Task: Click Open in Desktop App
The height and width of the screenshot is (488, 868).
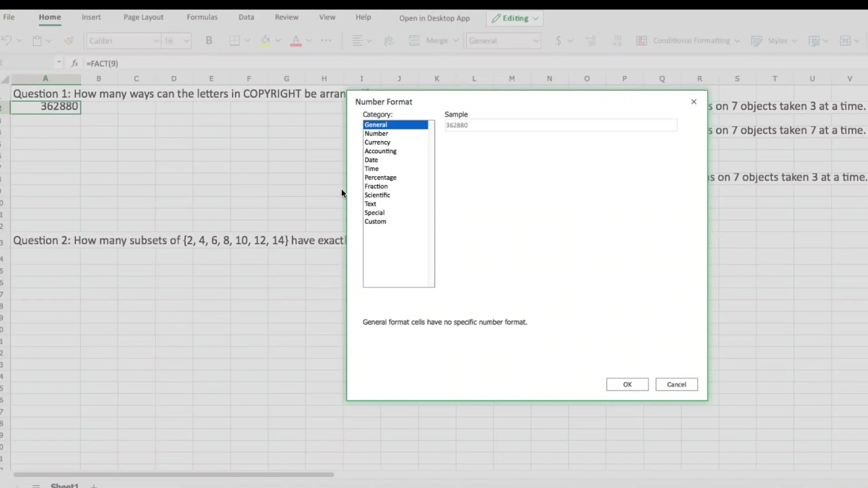Action: [434, 18]
